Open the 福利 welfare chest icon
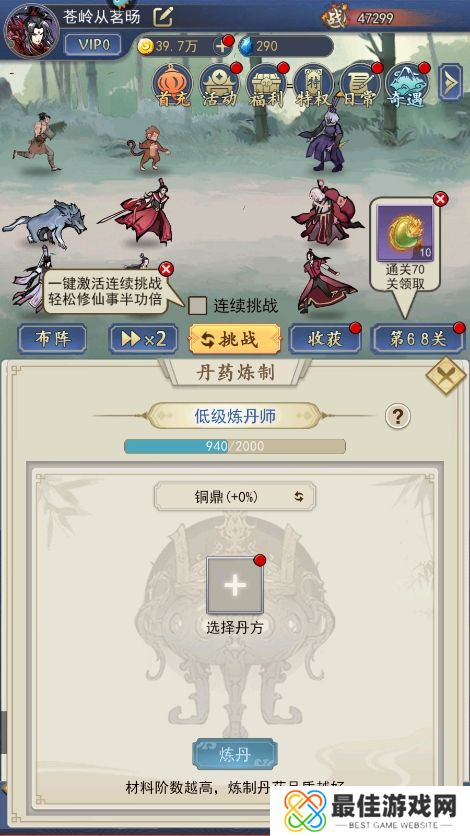 266,86
